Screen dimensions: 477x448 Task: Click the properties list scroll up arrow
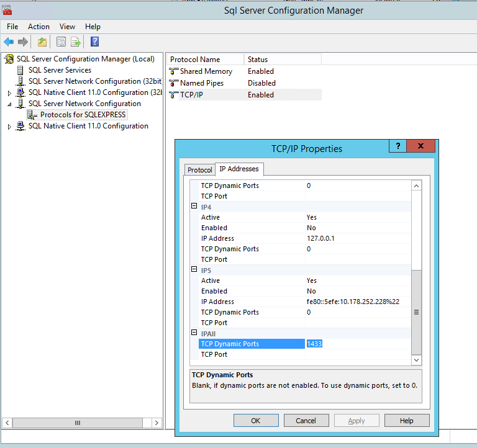coord(416,186)
